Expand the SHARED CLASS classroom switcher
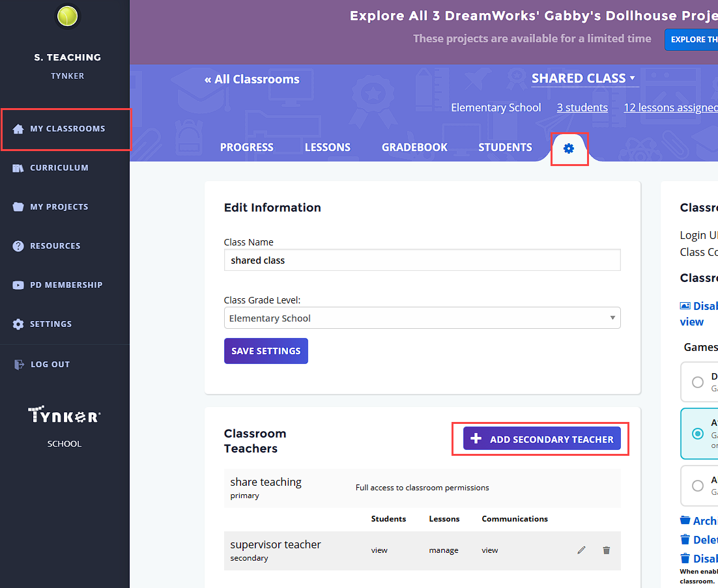This screenshot has height=588, width=718. [x=583, y=78]
